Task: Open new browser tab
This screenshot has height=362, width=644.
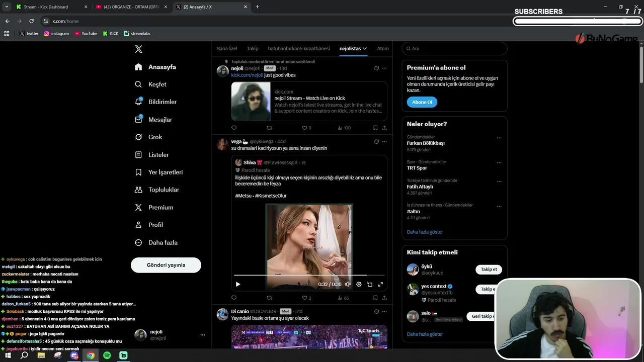Action: [258, 7]
